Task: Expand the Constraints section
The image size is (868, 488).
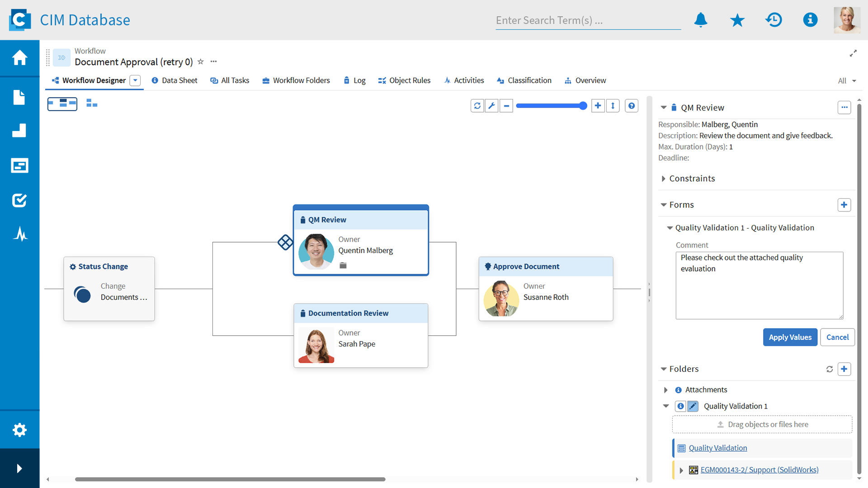Action: coord(663,178)
